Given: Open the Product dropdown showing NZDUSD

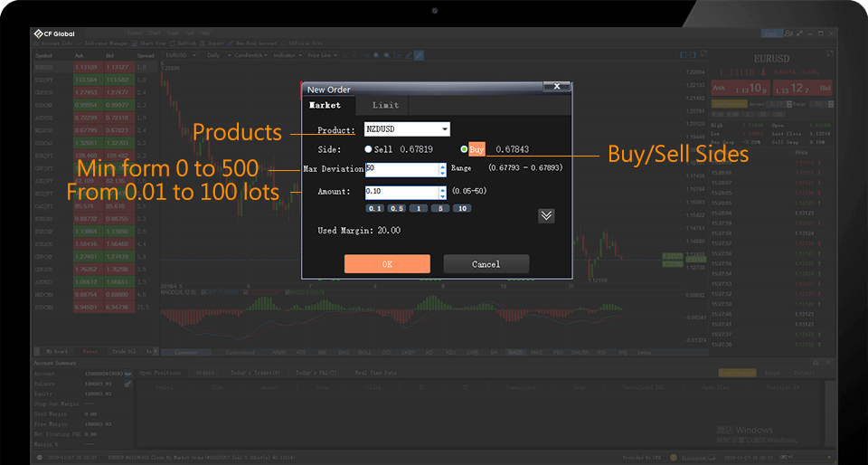Looking at the screenshot, I should coord(407,129).
